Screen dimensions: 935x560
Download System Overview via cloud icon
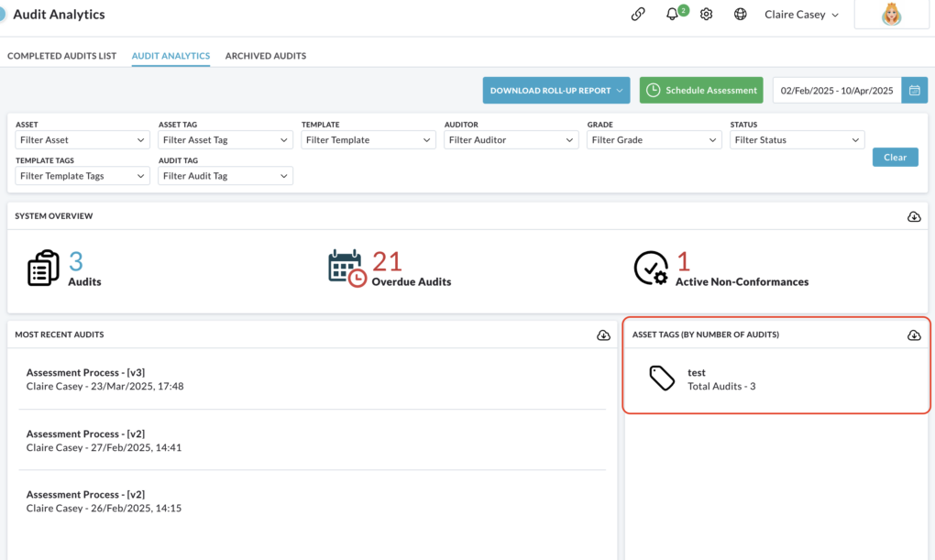pos(914,216)
